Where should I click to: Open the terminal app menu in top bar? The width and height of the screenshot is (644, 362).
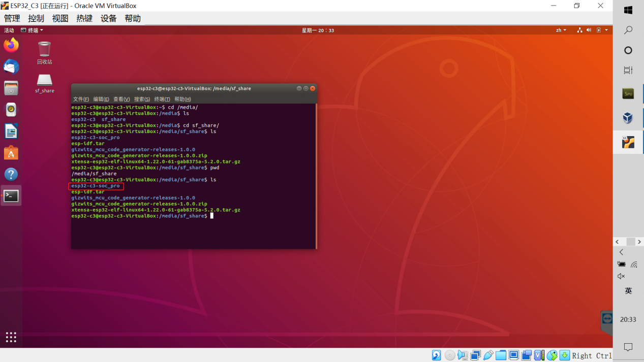point(32,30)
